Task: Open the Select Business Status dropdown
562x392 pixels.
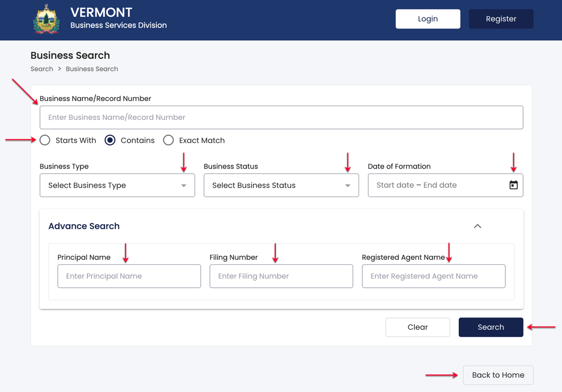Action: 282,185
